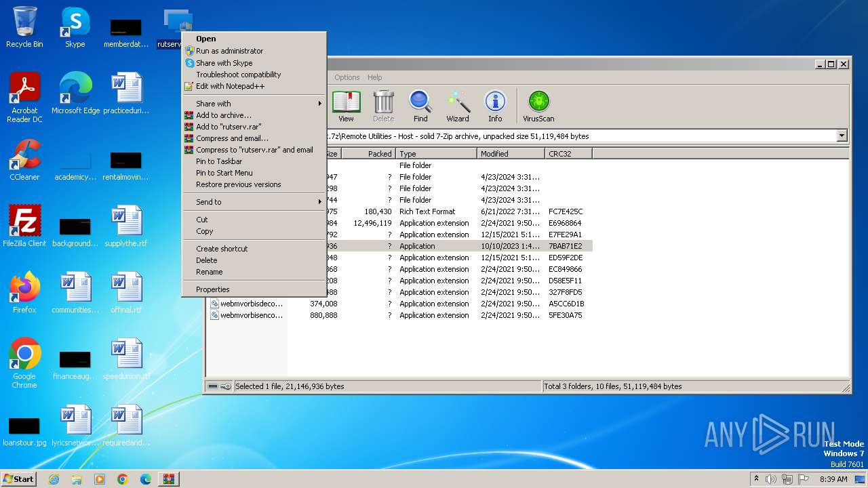Choose Compress to "rutserv.rar" and email

[x=254, y=150]
